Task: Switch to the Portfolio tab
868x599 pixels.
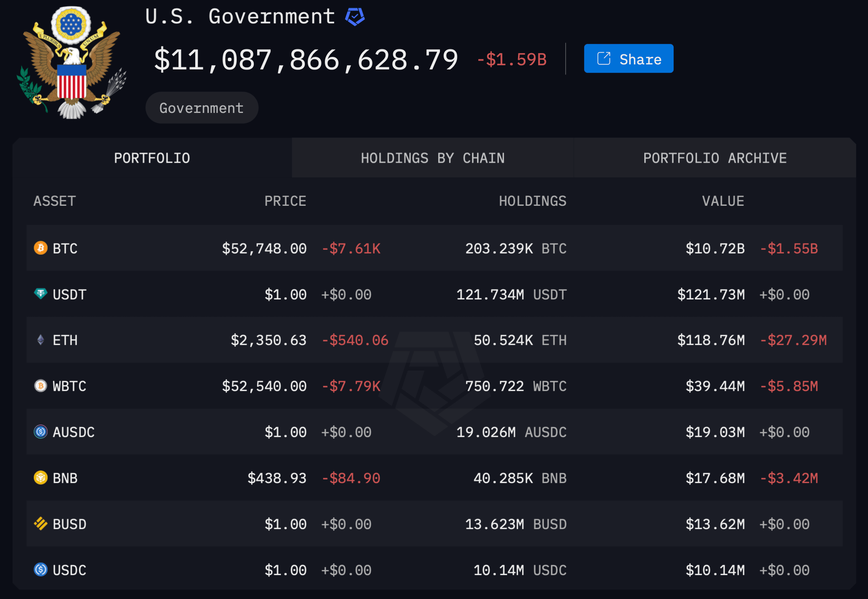Action: point(152,158)
